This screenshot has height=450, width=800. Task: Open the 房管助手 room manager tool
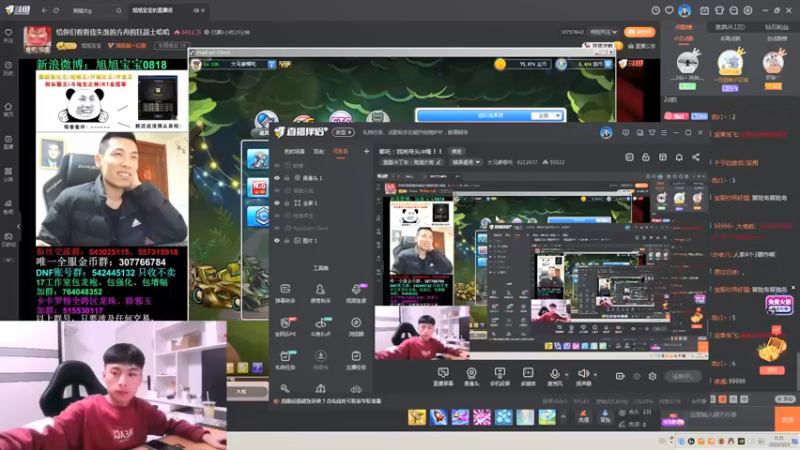coord(320,294)
